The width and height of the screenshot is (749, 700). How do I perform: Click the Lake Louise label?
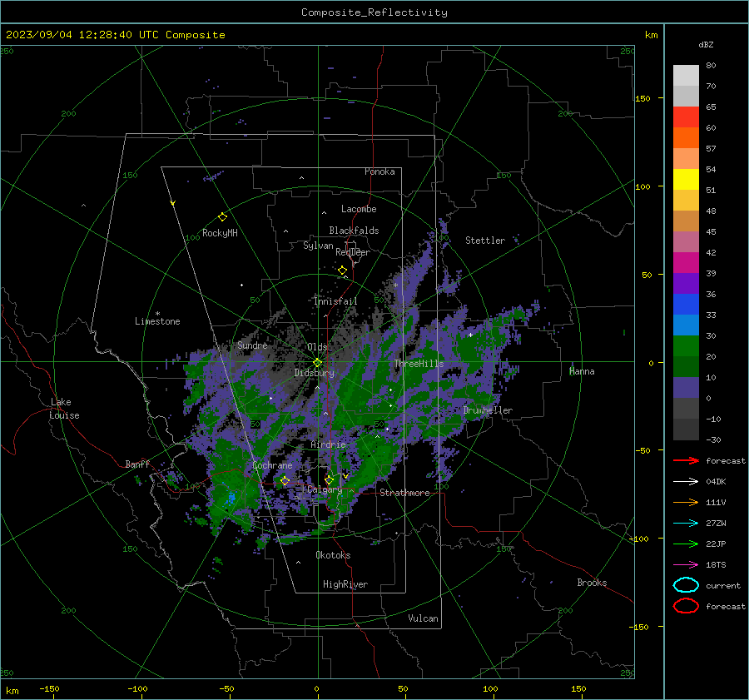click(64, 409)
